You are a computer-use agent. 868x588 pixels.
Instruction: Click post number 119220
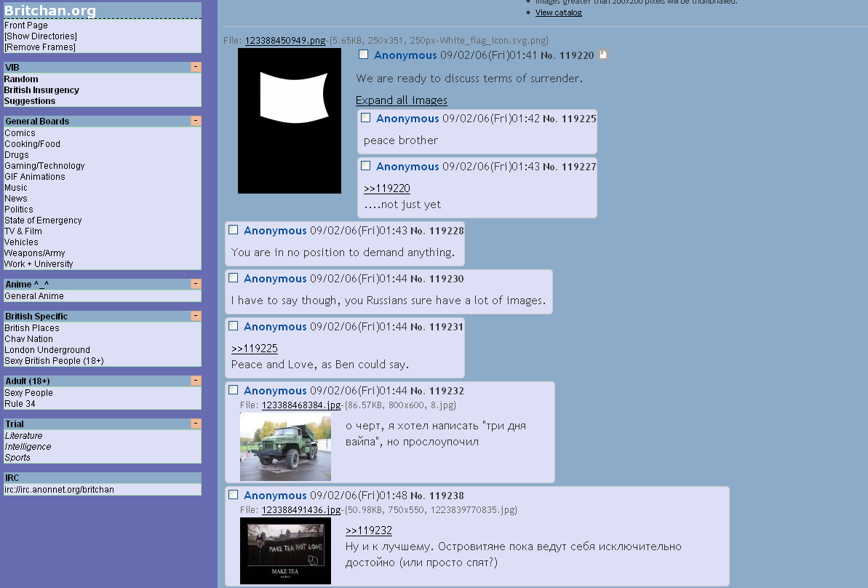pyautogui.click(x=577, y=55)
